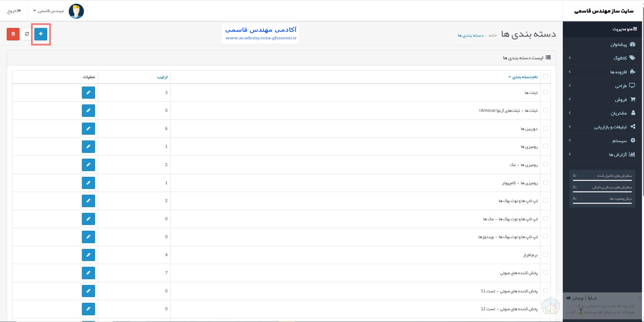Image resolution: width=644 pixels, height=322 pixels.
Task: Edit the پخش کننده های صوتی category
Action: pos(88,273)
